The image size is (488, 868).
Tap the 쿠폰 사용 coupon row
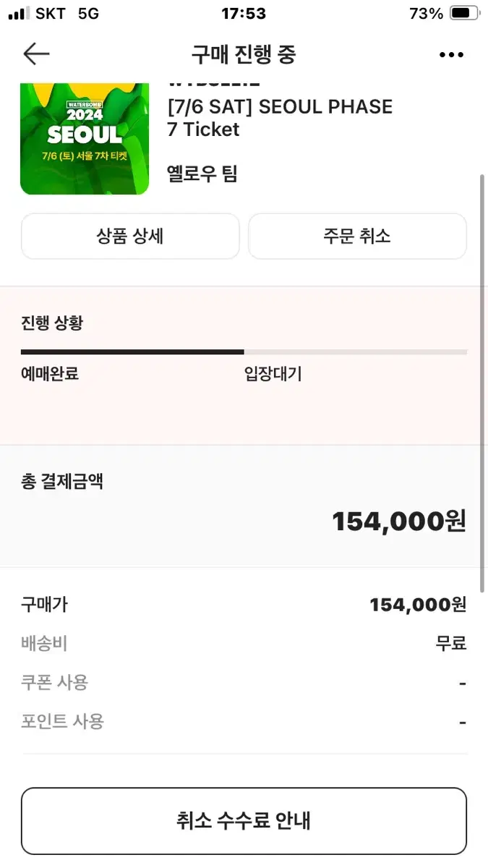coord(244,682)
